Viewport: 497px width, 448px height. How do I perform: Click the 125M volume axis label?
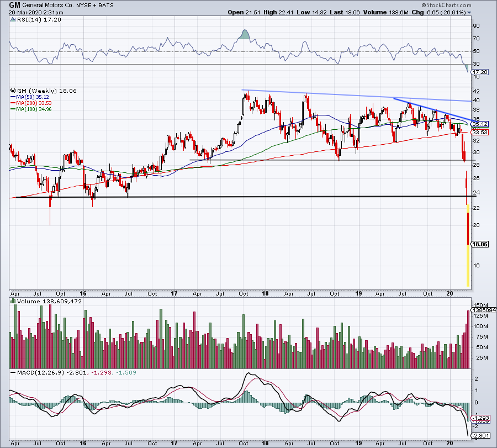480,316
